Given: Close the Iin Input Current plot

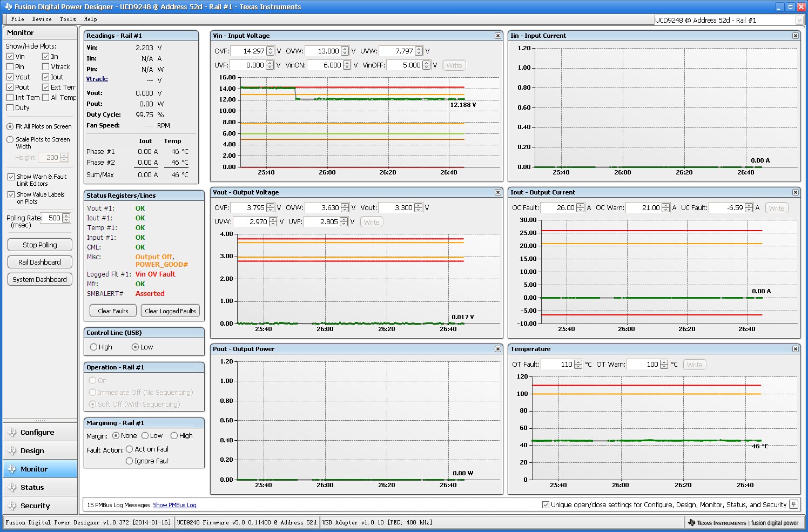Looking at the screenshot, I should pos(795,36).
